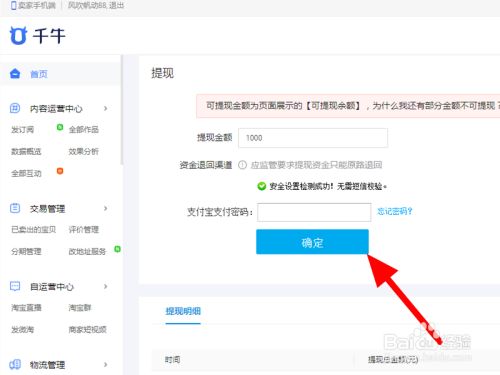
Task: Open 淘宝直播 link
Action: (x=26, y=307)
